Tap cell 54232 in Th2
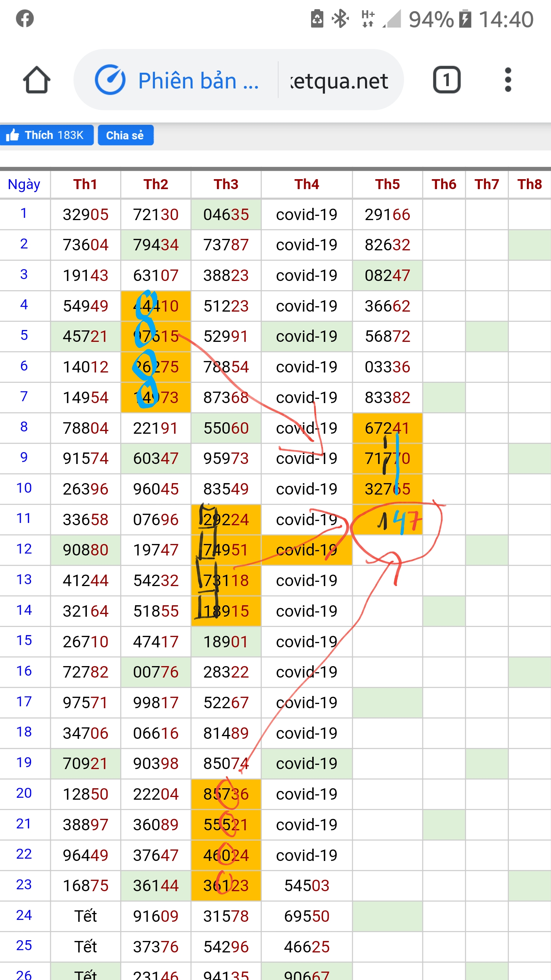551x980 pixels. pyautogui.click(x=156, y=581)
